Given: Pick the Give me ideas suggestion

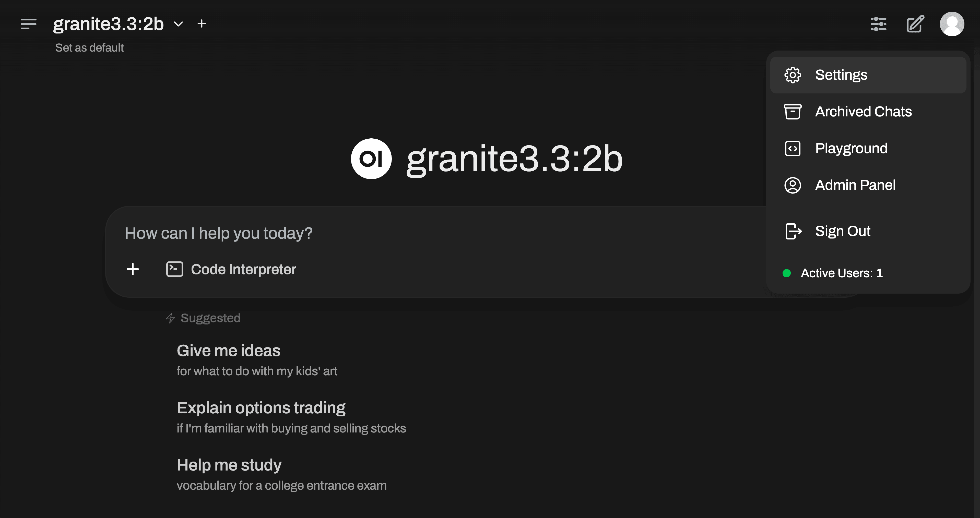Looking at the screenshot, I should [x=228, y=350].
